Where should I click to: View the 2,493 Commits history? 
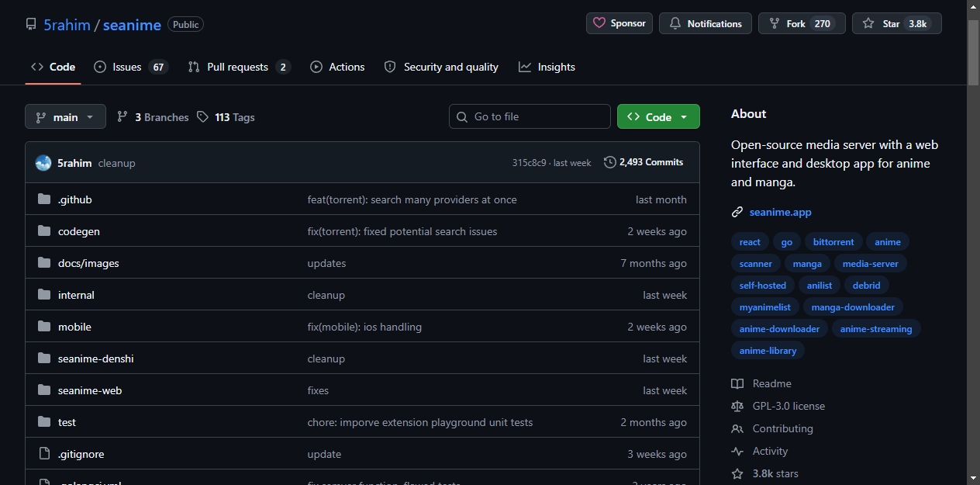(644, 162)
